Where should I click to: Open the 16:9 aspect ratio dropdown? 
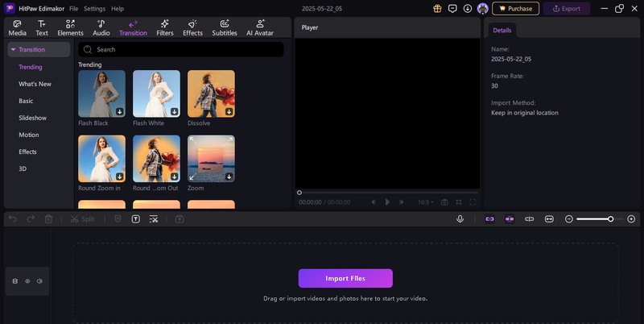pos(425,202)
